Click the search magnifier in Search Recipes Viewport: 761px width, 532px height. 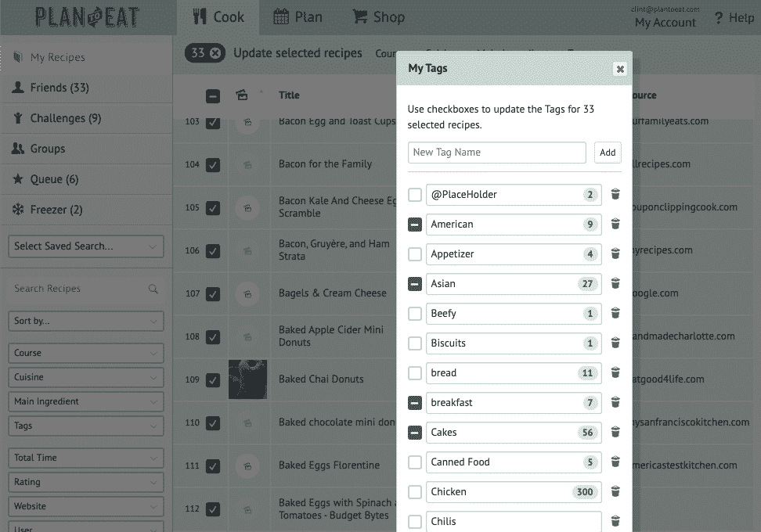[x=153, y=289]
